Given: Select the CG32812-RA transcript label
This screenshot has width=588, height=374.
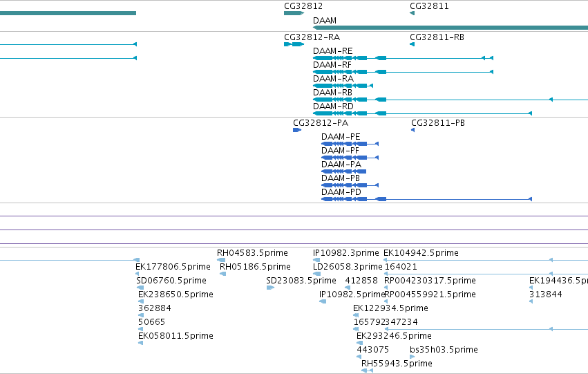Looking at the screenshot, I should pos(312,37).
